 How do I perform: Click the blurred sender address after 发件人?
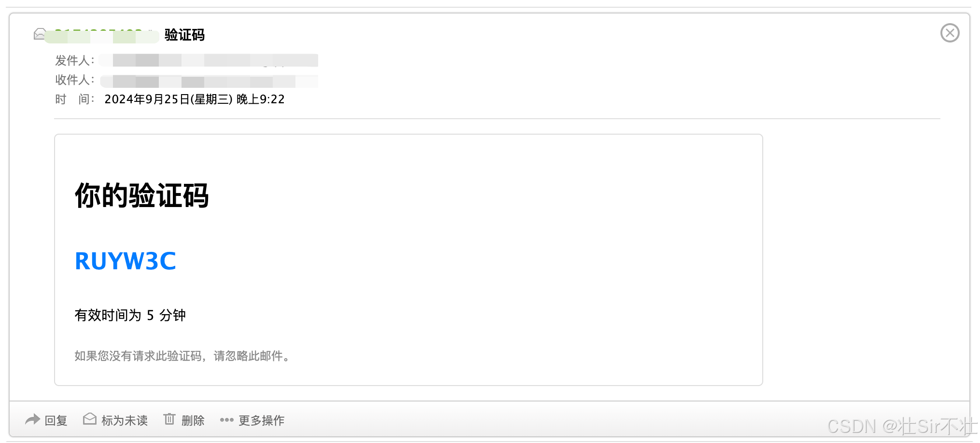[209, 60]
